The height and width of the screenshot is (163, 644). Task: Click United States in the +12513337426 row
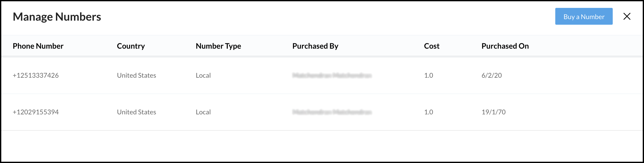(136, 75)
